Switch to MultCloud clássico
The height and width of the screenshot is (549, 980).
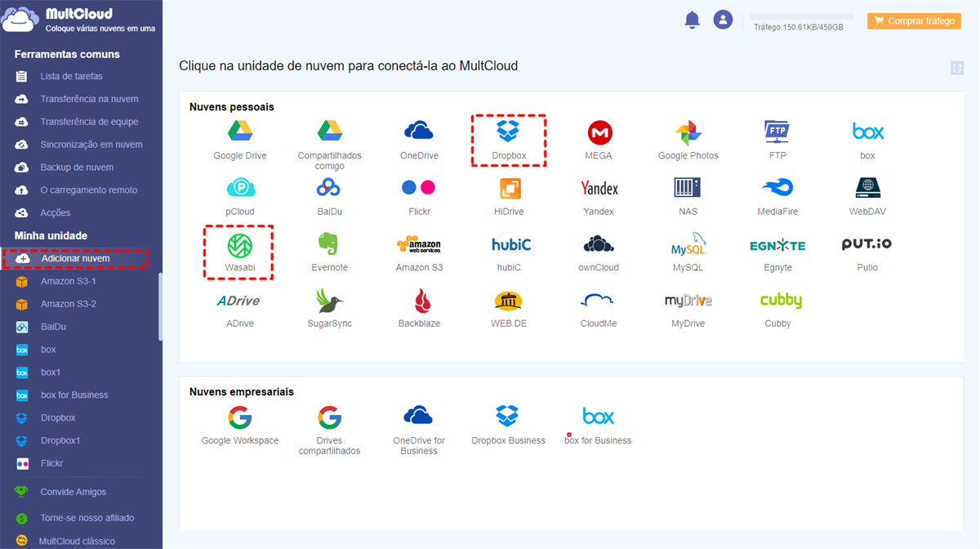(x=77, y=541)
